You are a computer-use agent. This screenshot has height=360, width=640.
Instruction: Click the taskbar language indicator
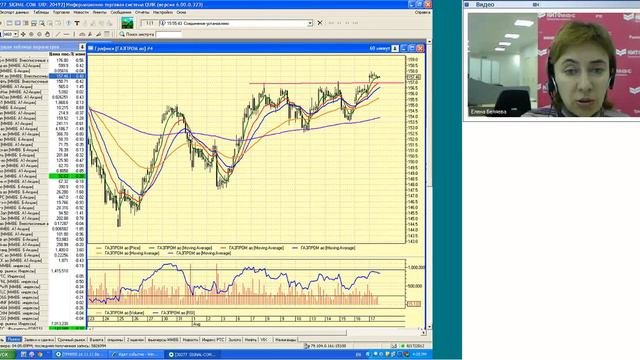[x=358, y=354]
